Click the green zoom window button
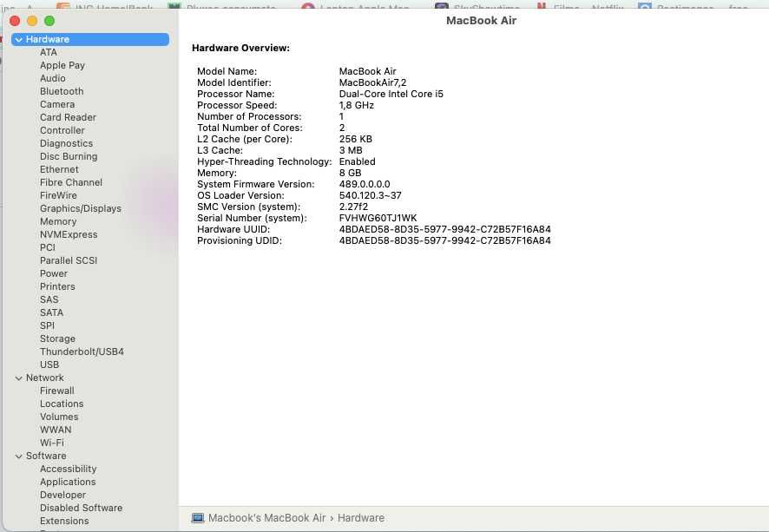The width and height of the screenshot is (769, 532). pos(49,21)
